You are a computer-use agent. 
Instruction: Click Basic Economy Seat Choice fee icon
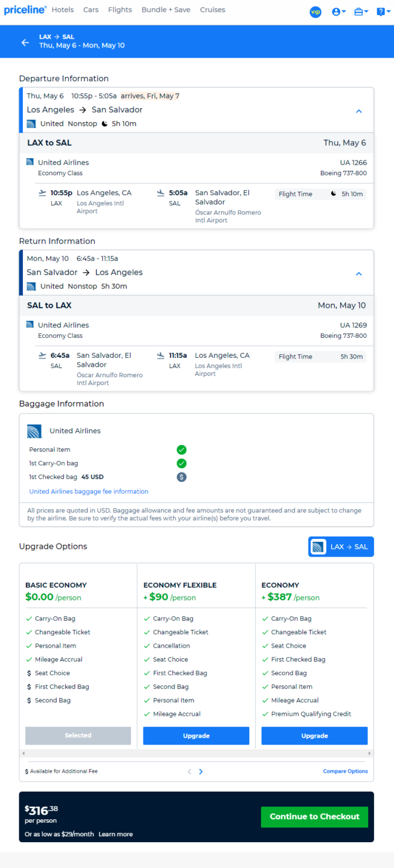[29, 673]
